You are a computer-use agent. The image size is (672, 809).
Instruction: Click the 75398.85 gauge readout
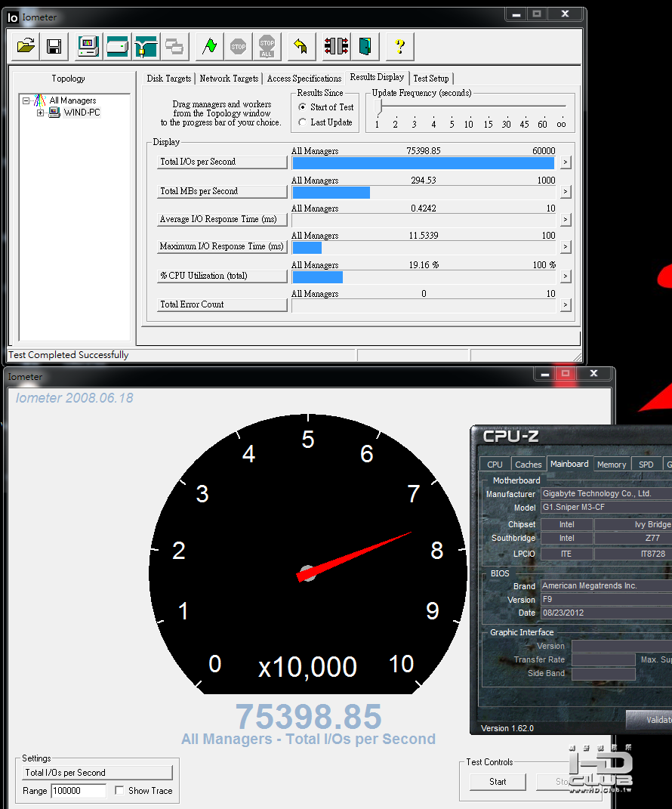pos(308,717)
